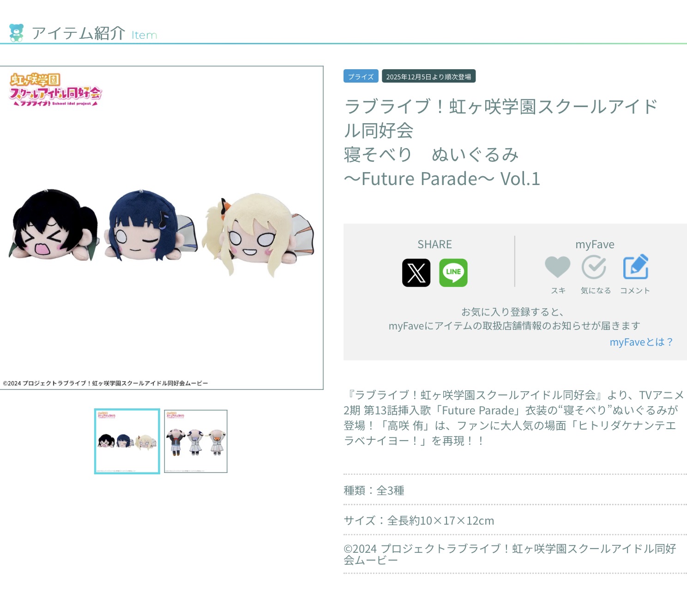Click the アイテム紹介 section heading
The image size is (687, 616).
78,33
